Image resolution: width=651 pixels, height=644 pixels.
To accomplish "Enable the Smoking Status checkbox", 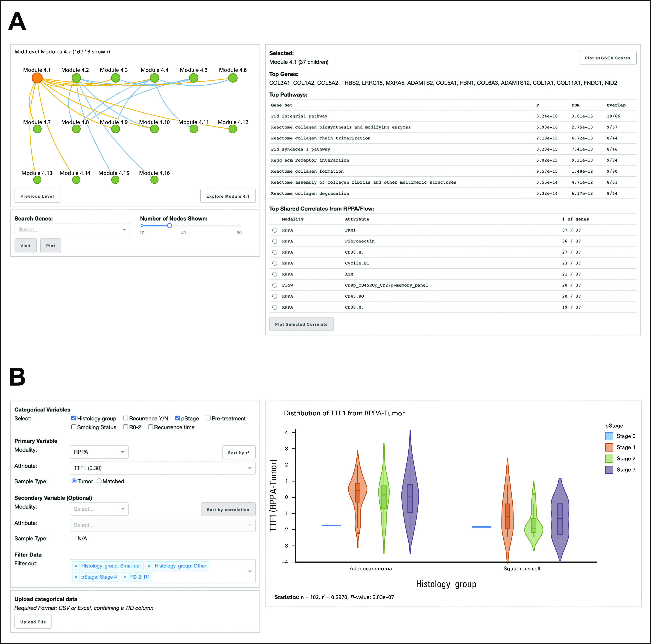I will click(x=74, y=427).
